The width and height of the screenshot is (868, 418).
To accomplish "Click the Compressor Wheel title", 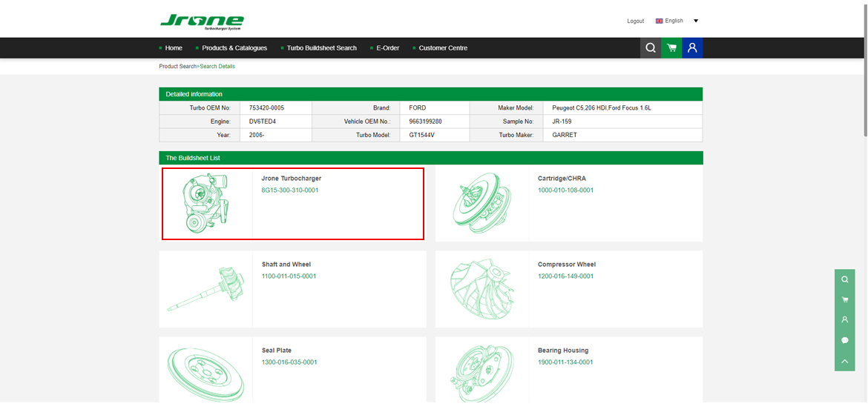I will tap(567, 265).
